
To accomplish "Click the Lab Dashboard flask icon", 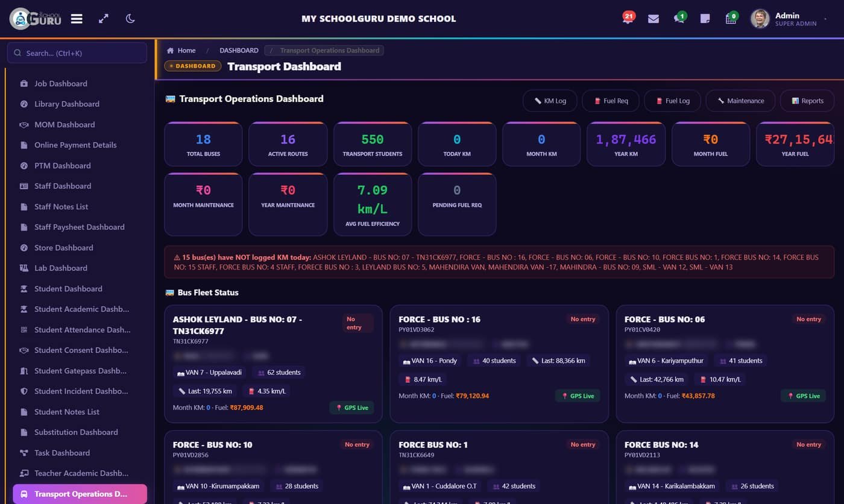I will 24,268.
